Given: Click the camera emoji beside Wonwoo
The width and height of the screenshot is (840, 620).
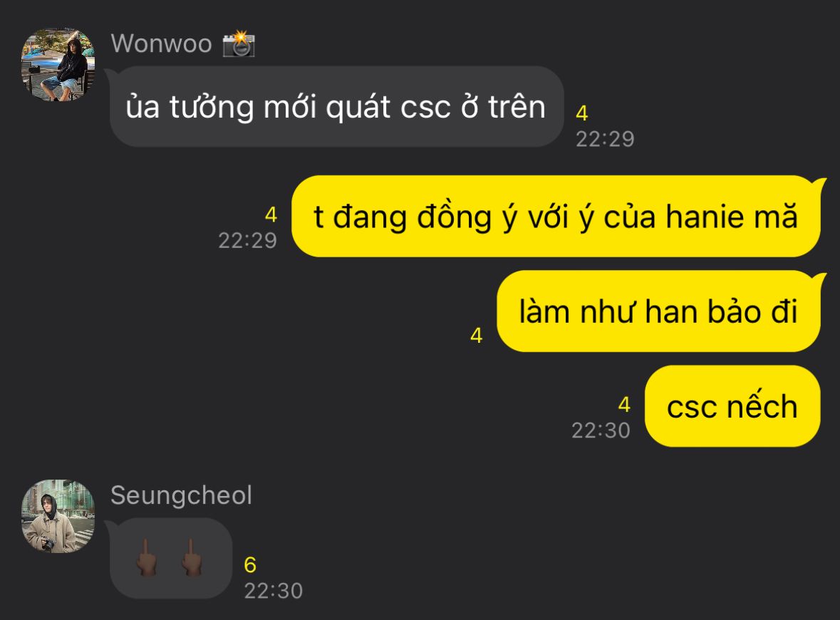Looking at the screenshot, I should (x=239, y=43).
